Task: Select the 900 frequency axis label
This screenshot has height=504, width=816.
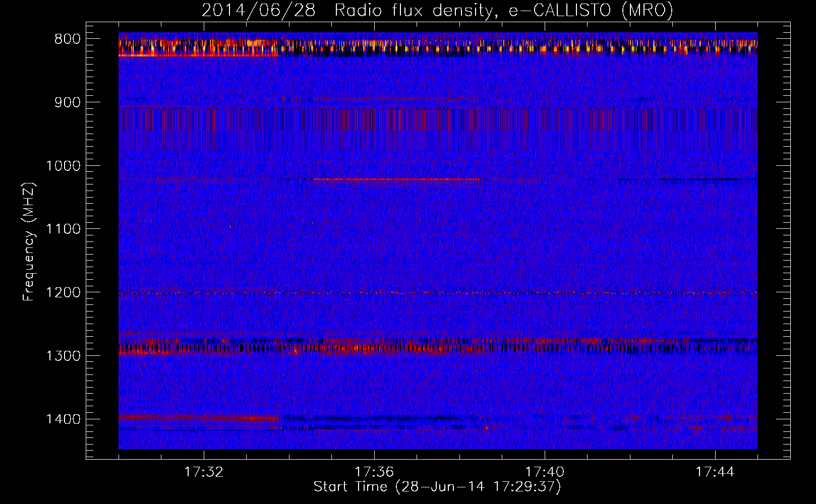Action: pos(67,103)
